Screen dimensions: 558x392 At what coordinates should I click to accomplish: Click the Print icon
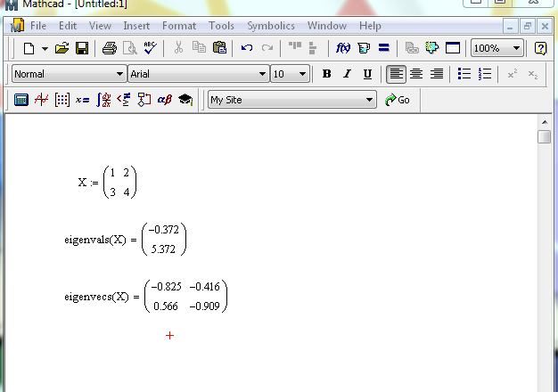(109, 48)
